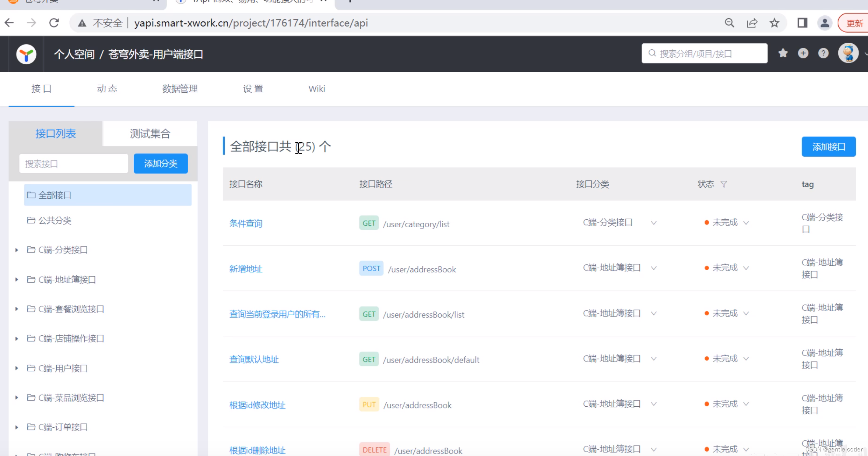Click the 添加接口 button
868x456 pixels.
828,147
